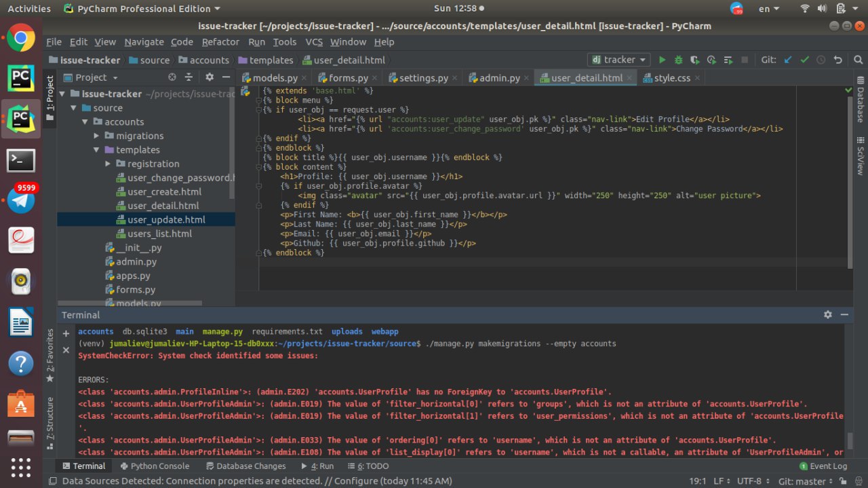Open users_list.html in the project tree
This screenshot has height=488, width=868.
click(159, 233)
